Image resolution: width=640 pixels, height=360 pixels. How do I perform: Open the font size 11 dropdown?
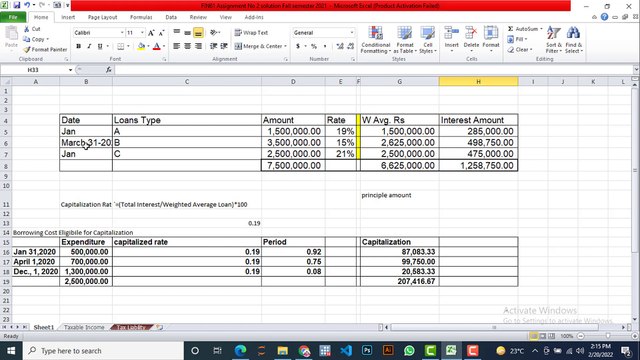point(142,33)
